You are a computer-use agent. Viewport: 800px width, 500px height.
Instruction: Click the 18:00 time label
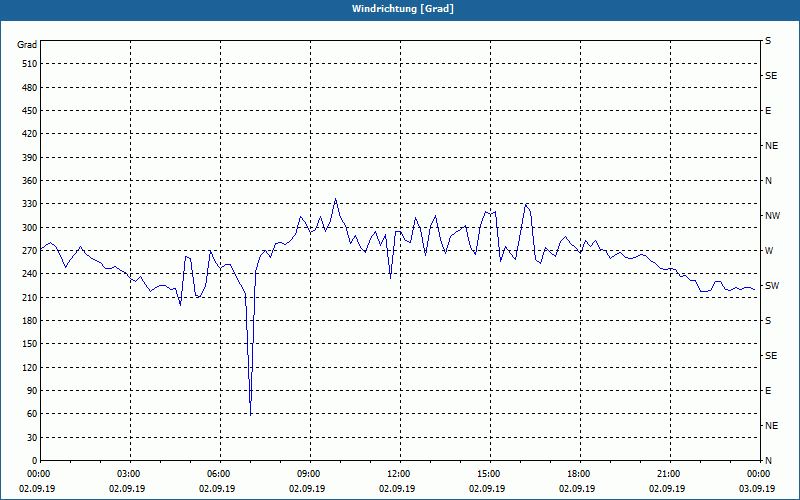click(580, 473)
